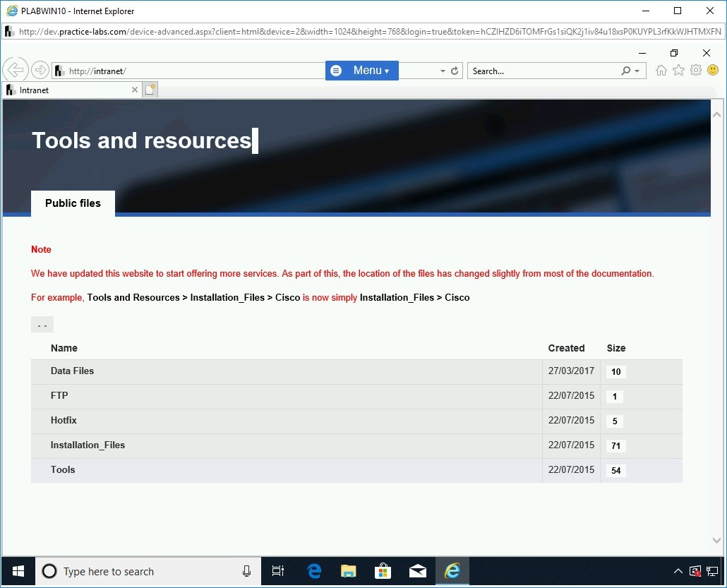The height and width of the screenshot is (588, 727).
Task: Refresh the intranet page
Action: pyautogui.click(x=455, y=71)
